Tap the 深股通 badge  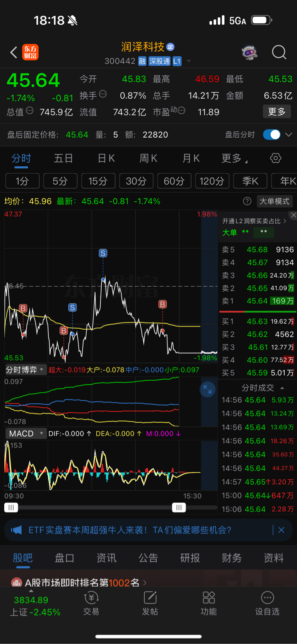[x=159, y=61]
